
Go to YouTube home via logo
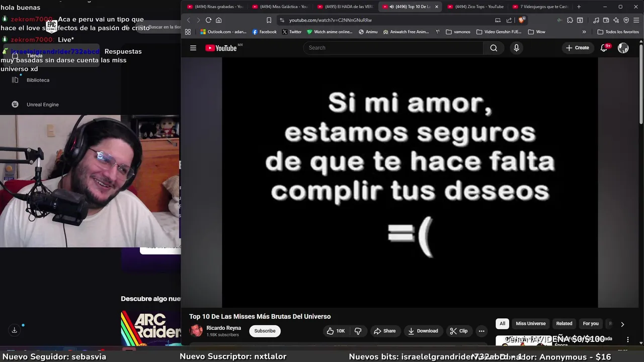(x=221, y=48)
